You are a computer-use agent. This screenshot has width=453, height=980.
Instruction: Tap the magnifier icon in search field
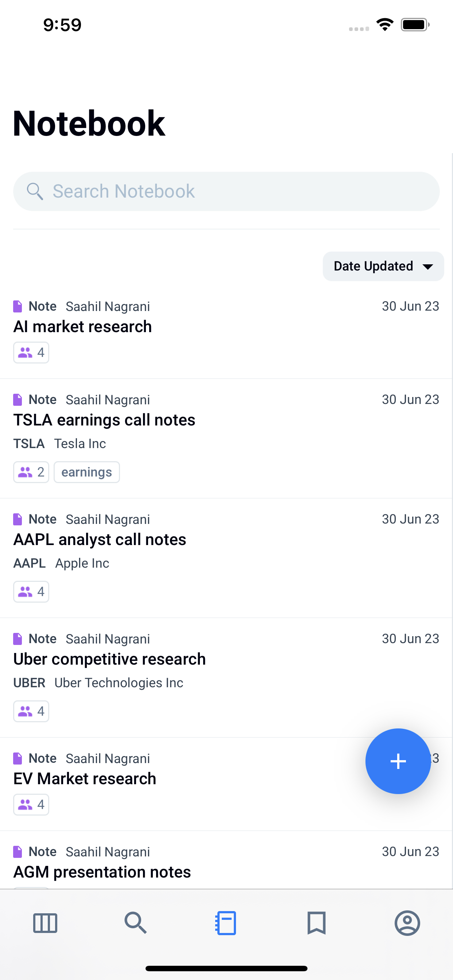click(35, 191)
